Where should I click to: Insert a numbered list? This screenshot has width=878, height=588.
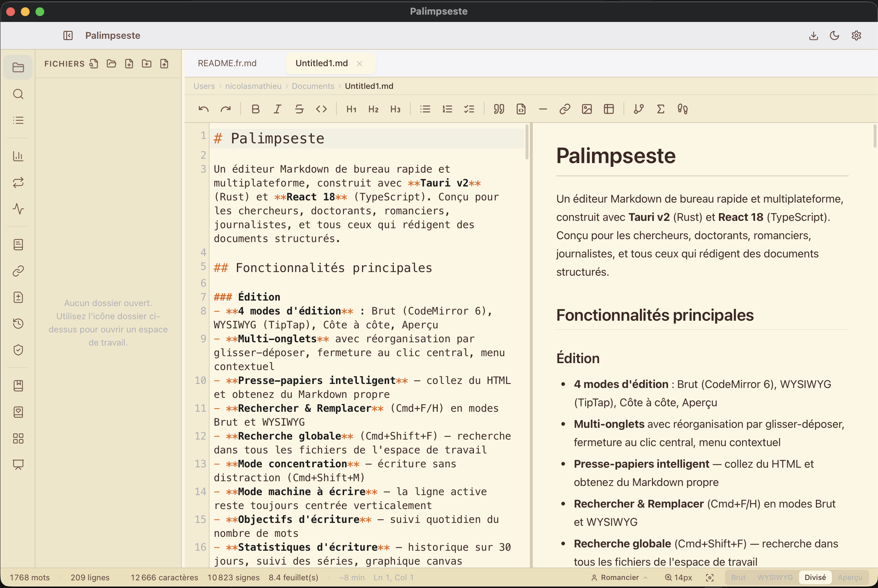pos(447,109)
